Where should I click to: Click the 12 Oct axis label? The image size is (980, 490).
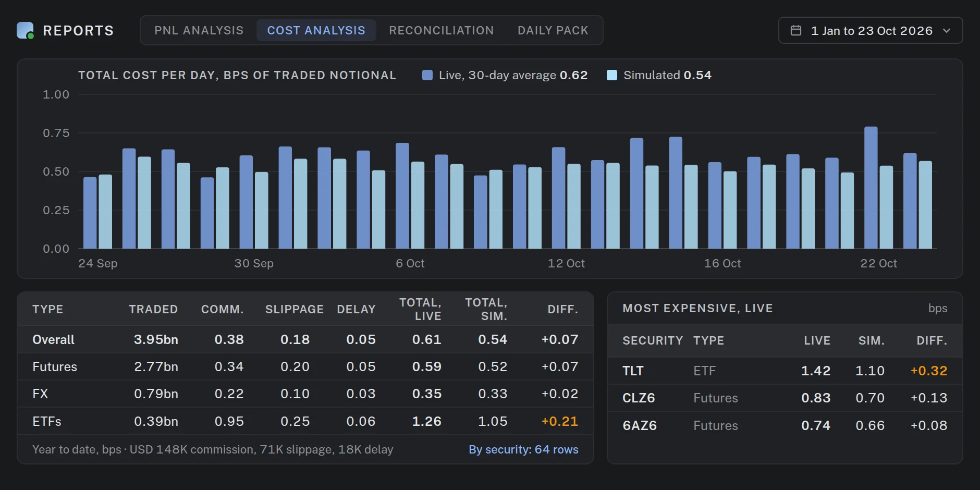pos(566,263)
